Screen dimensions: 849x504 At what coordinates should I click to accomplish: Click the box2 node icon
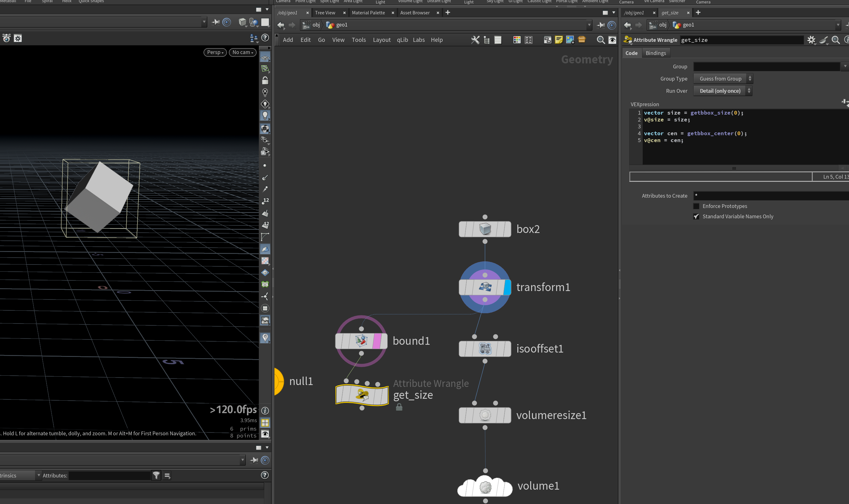[485, 229]
